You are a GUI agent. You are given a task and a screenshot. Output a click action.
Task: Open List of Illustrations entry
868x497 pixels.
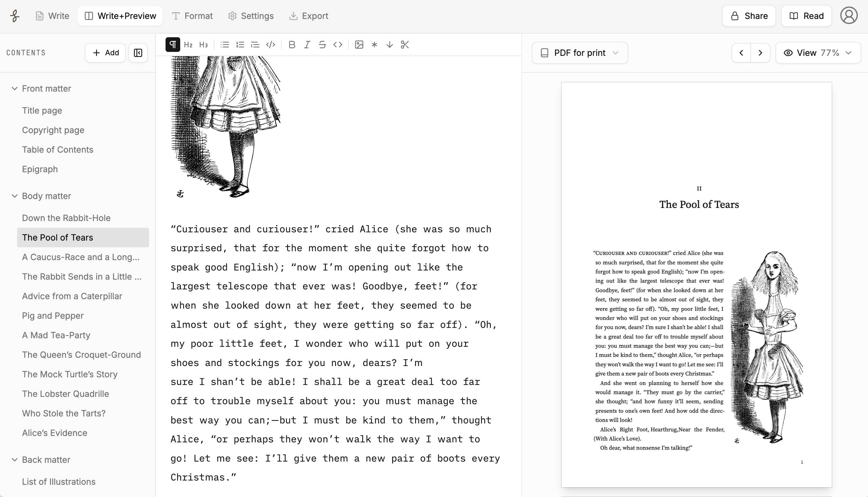click(x=83, y=482)
